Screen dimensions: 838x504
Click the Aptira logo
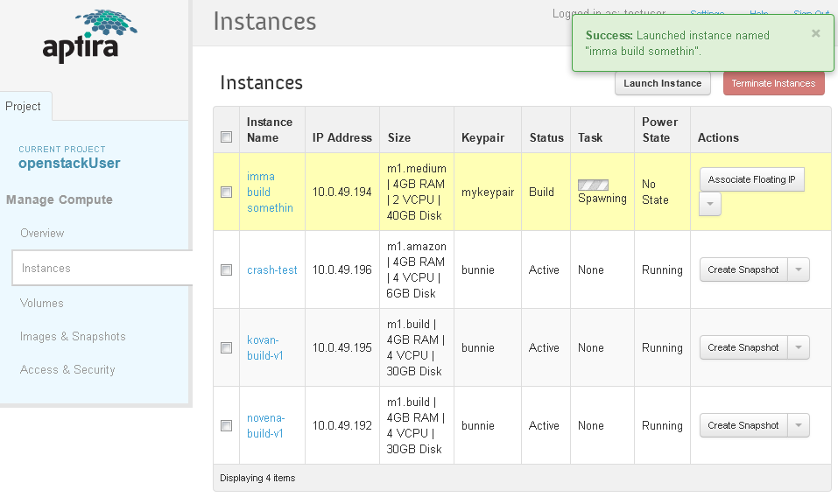point(90,36)
